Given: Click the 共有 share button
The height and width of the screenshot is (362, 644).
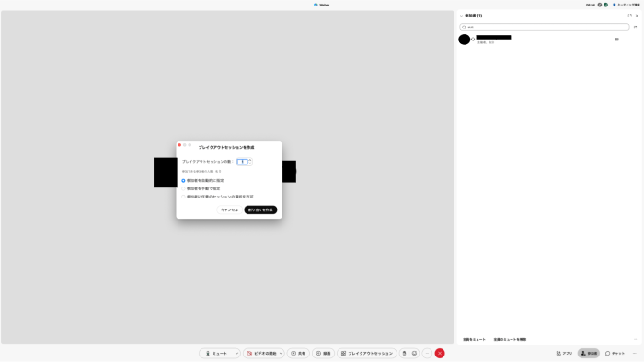Looking at the screenshot, I should [x=298, y=353].
